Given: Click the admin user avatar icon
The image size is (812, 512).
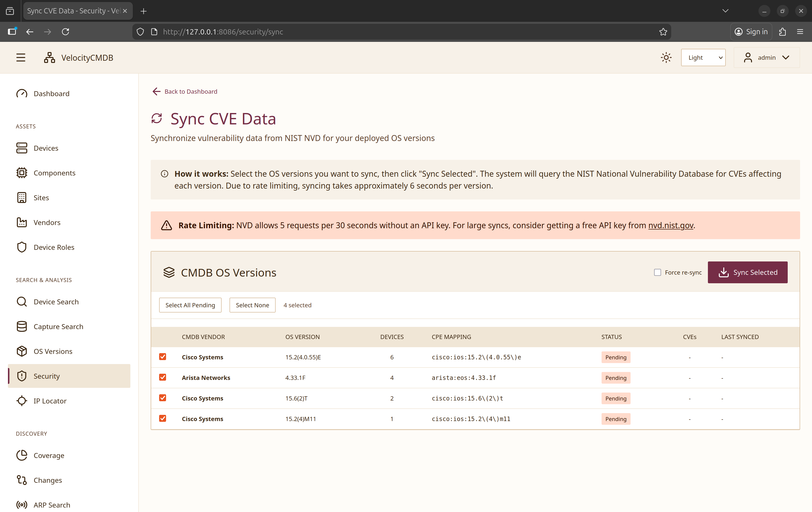Looking at the screenshot, I should coord(748,58).
